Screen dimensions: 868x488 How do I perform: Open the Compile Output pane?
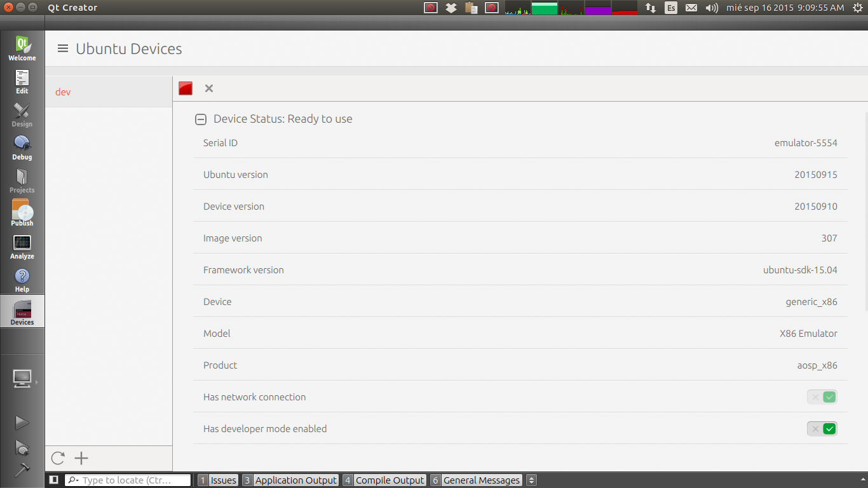tap(384, 480)
